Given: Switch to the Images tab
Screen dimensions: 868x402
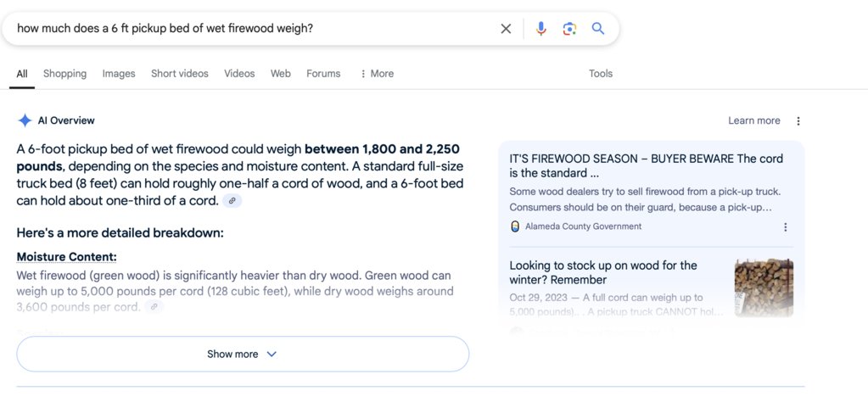Looking at the screenshot, I should click(x=119, y=74).
